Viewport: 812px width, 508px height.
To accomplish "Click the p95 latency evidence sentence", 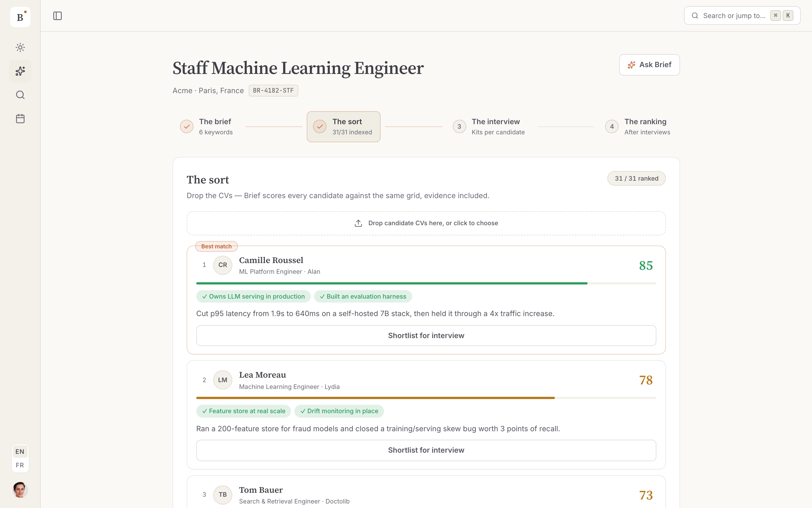I will tap(375, 314).
